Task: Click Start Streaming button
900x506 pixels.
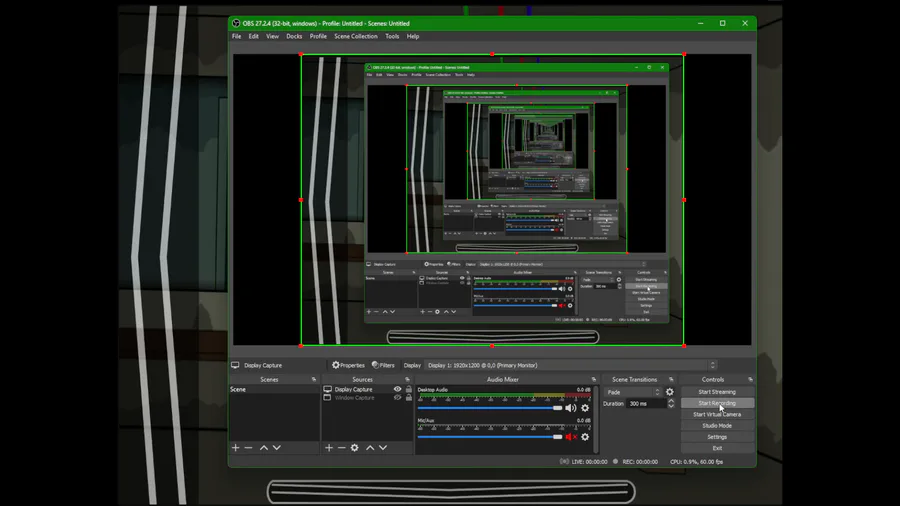Action: [x=717, y=392]
